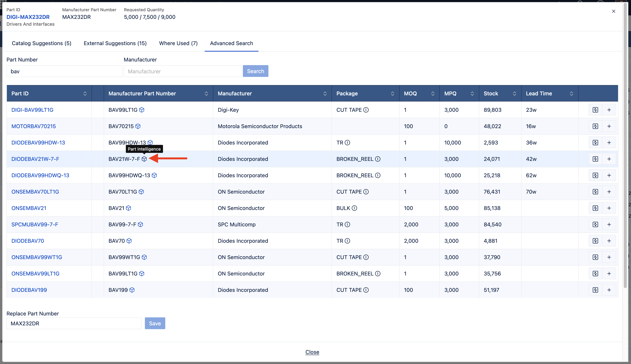Open the DIODEBAV21W-7-F part link
This screenshot has width=631, height=364.
[x=35, y=159]
